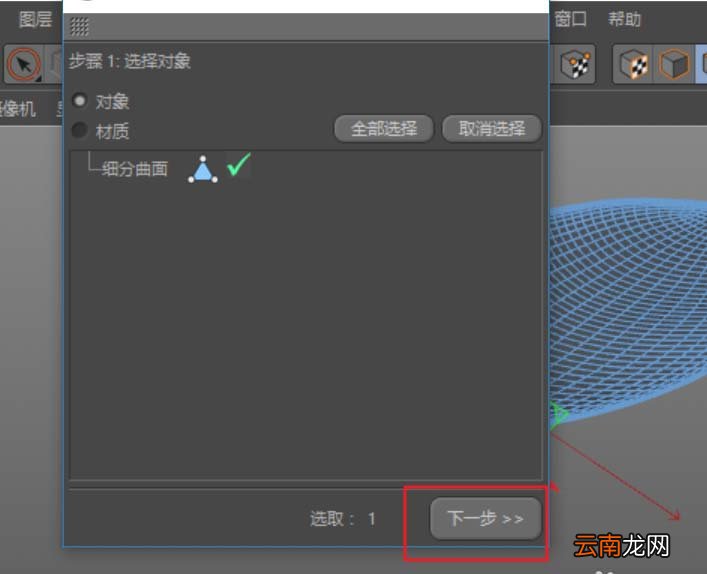The image size is (707, 574).
Task: Toggle the green checkmark for 细分曲面
Action: tap(239, 164)
